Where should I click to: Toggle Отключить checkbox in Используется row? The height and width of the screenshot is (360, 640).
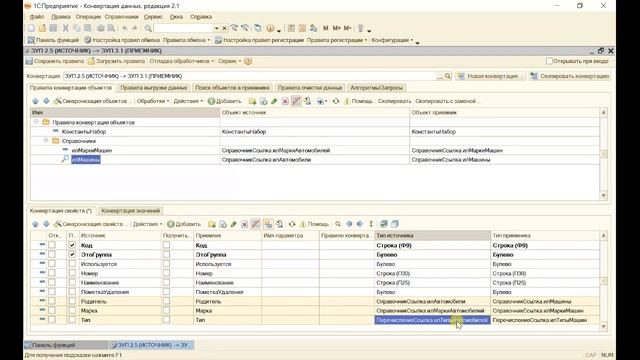coord(51,264)
